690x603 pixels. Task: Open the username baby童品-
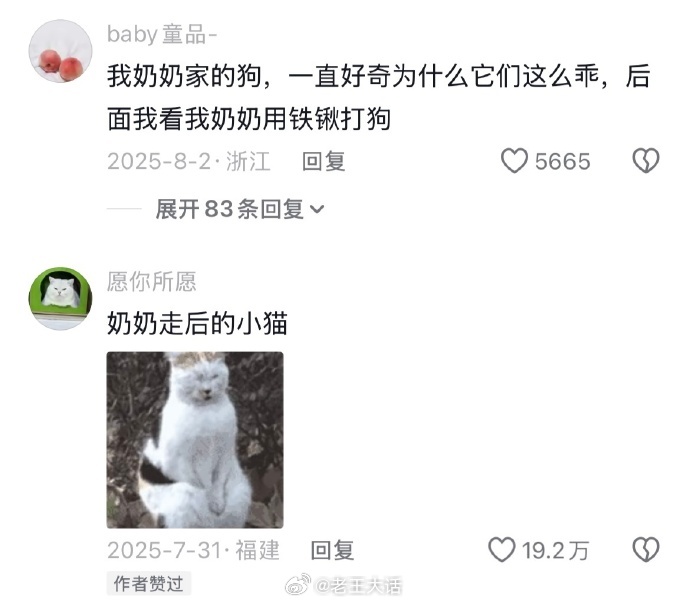[x=162, y=34]
